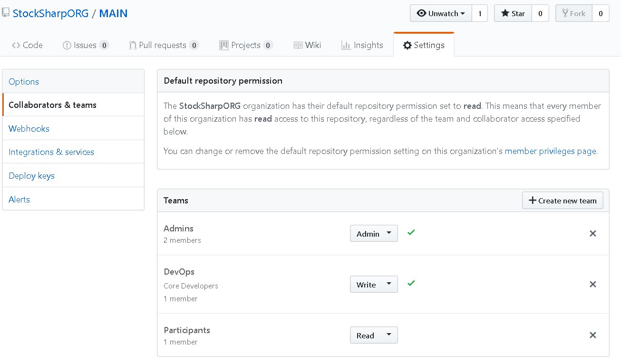
Task: Remove the DevOps team with its X icon
Action: click(x=592, y=284)
